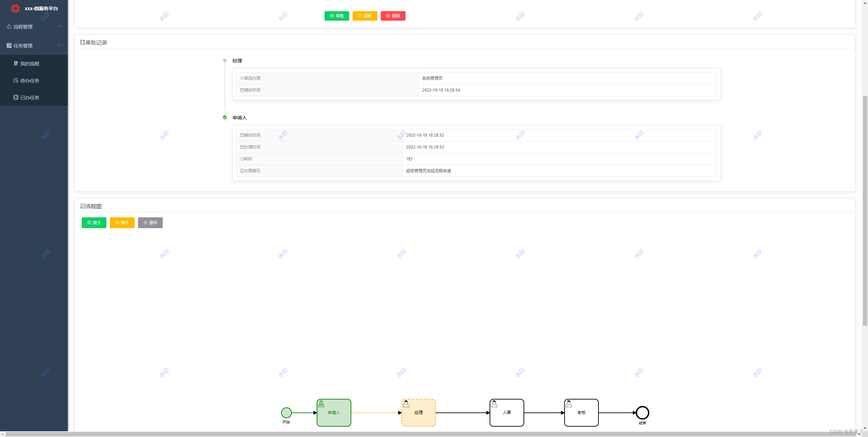Click the 任务管理 menu icon
Screen dimensions: 868x437
(x=9, y=45)
